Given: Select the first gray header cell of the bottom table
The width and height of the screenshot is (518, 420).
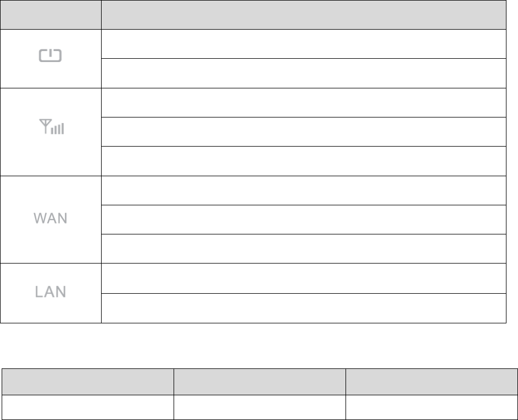Looking at the screenshot, I should (87, 382).
